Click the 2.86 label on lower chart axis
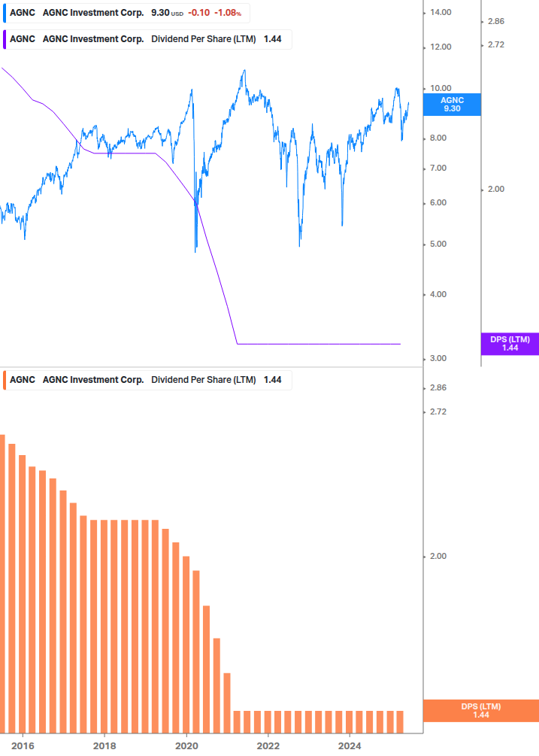Image resolution: width=539 pixels, height=756 pixels. coord(438,388)
